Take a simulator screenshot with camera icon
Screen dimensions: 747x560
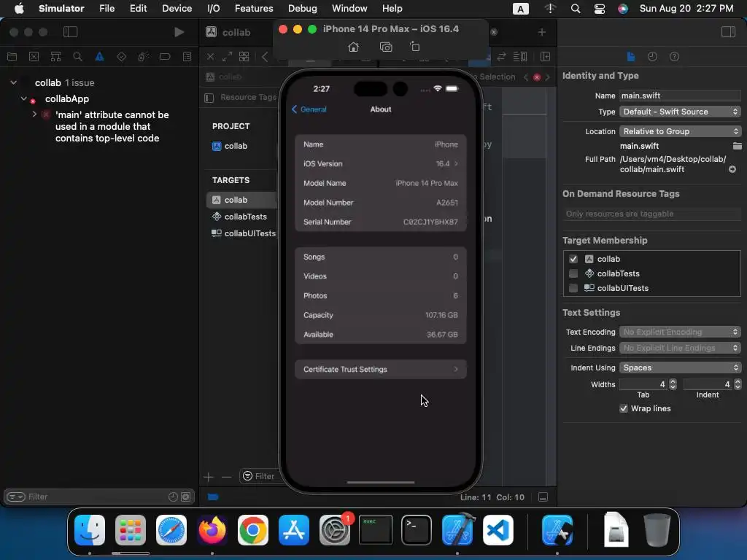(386, 47)
